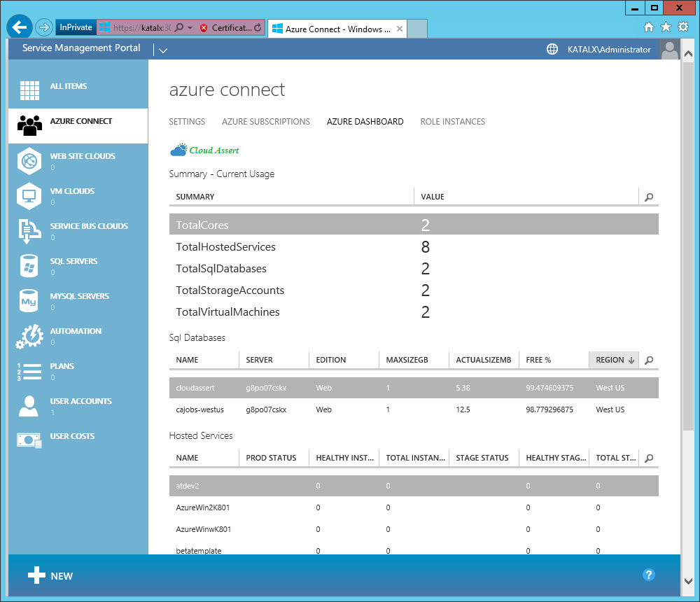The height and width of the screenshot is (602, 700).
Task: Select TotalVirtualMachines row
Action: [414, 311]
